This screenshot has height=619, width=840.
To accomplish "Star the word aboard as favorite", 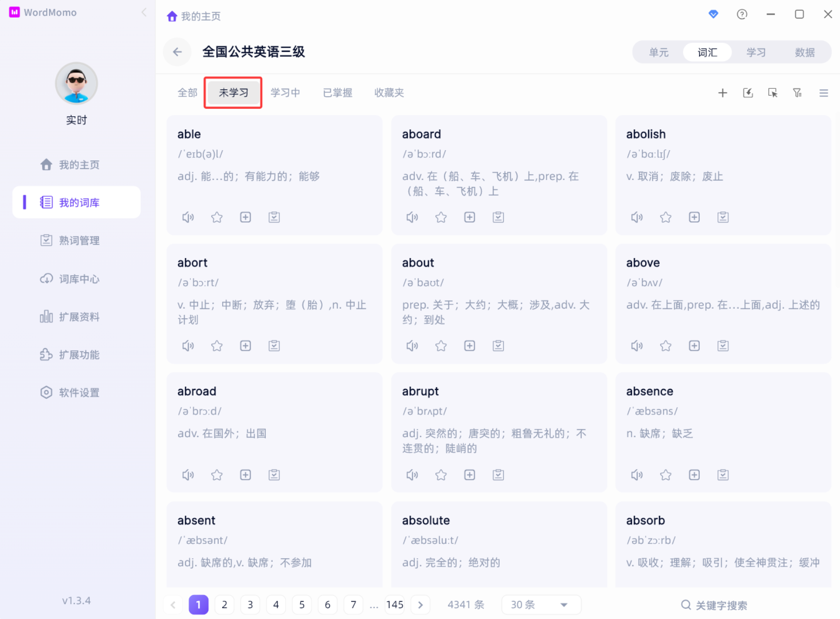I will [x=441, y=217].
